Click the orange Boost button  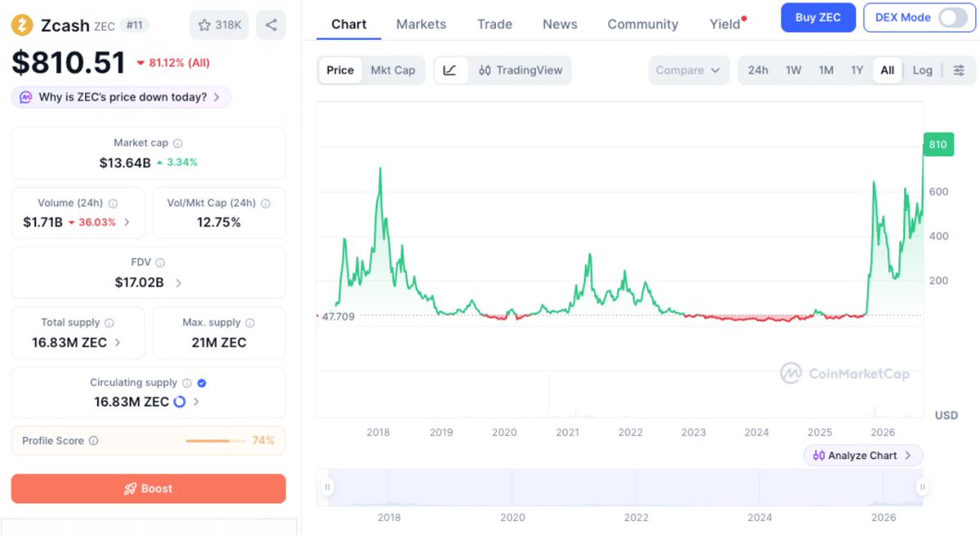tap(148, 488)
